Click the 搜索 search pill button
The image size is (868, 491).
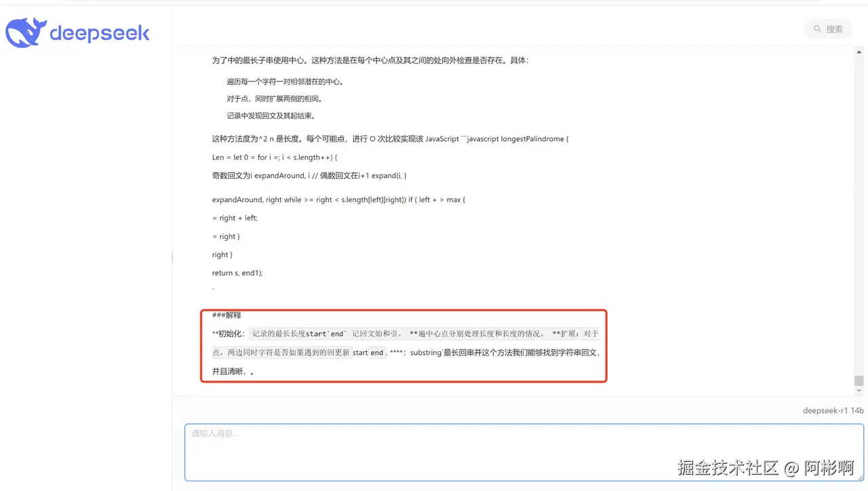click(827, 29)
